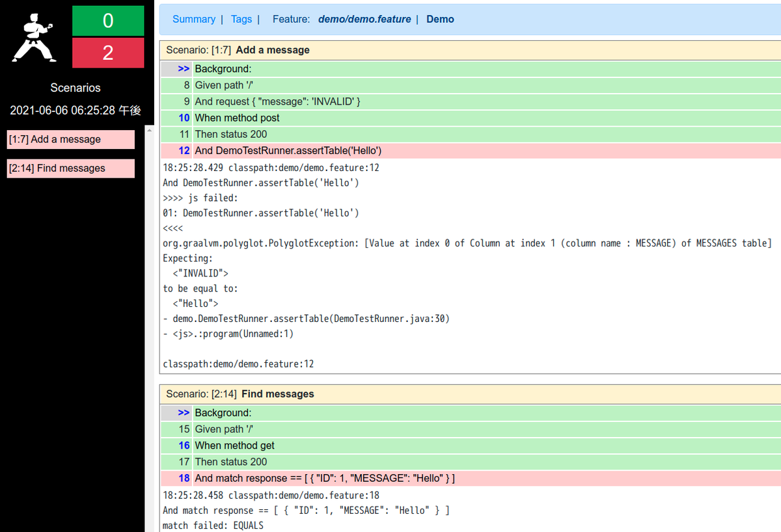Click the red failed-scenarios counter showing 2
Viewport: 781px width, 532px height.
pos(107,53)
